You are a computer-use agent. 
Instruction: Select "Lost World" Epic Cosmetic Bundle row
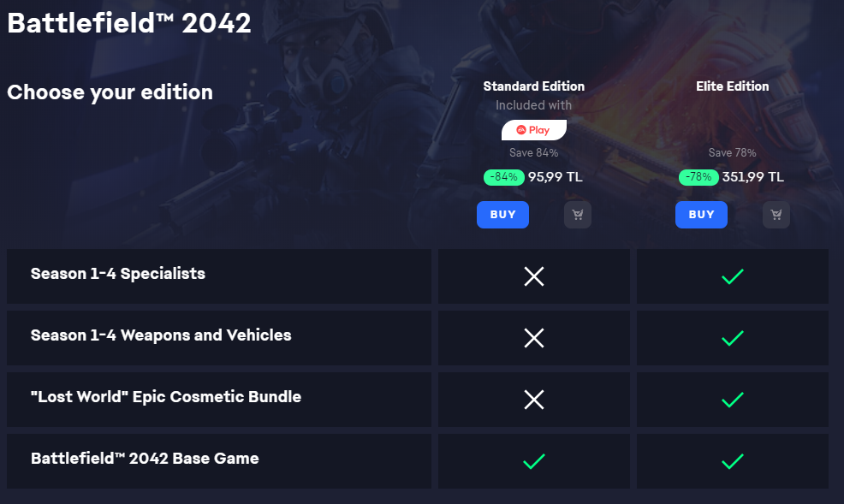tap(219, 400)
